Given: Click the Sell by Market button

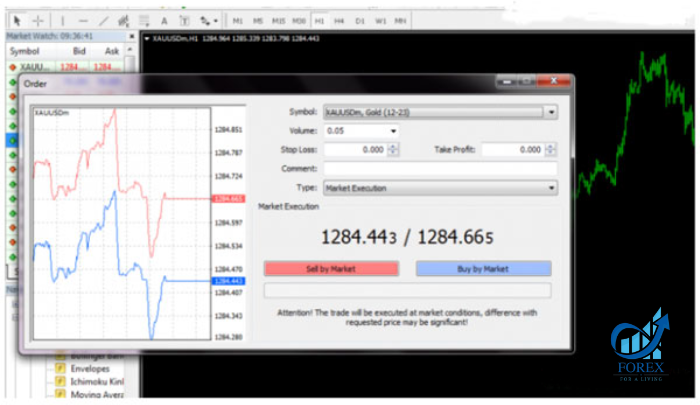Looking at the screenshot, I should coord(331,269).
